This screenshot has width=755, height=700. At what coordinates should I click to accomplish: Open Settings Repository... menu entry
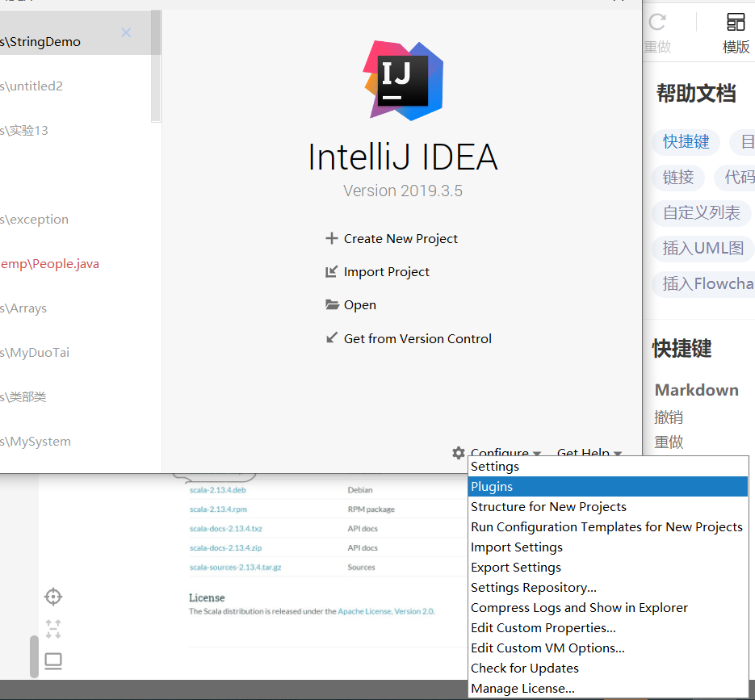pyautogui.click(x=608, y=588)
